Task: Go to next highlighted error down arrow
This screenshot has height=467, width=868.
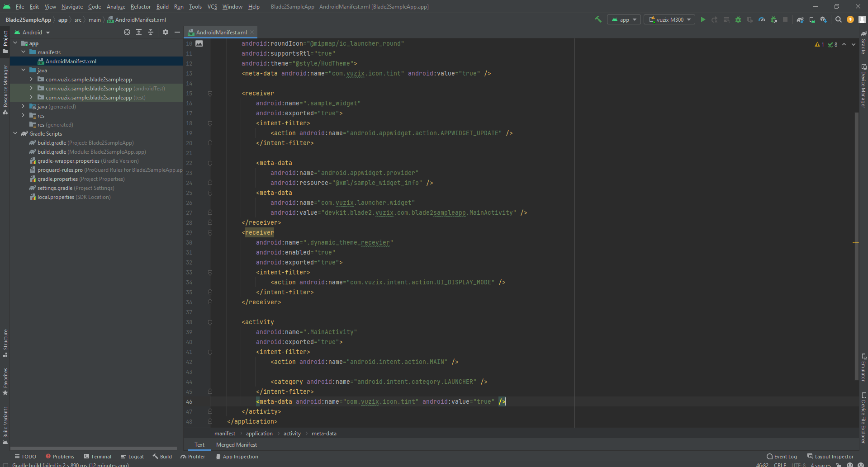Action: (854, 44)
